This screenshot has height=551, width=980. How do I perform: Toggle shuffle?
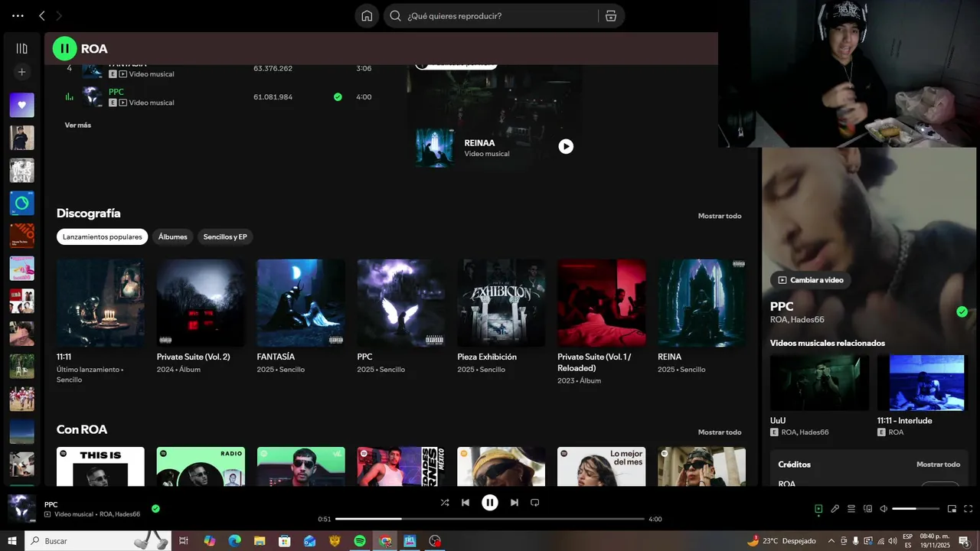coord(445,503)
